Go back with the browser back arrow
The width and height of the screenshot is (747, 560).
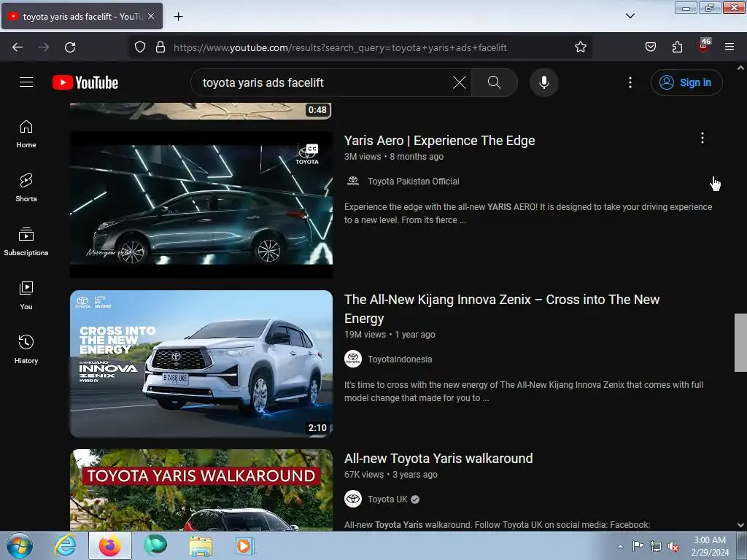click(18, 47)
